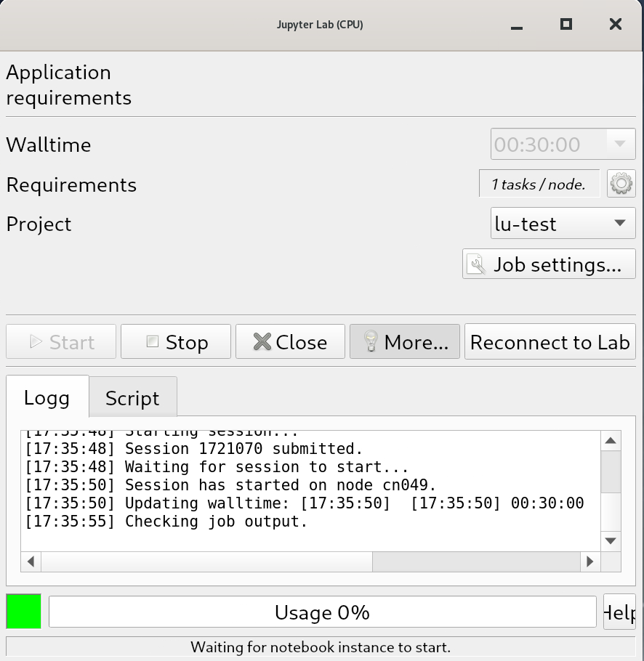Minimize the Jupyter Lab window
This screenshot has height=661, width=644.
tap(517, 25)
